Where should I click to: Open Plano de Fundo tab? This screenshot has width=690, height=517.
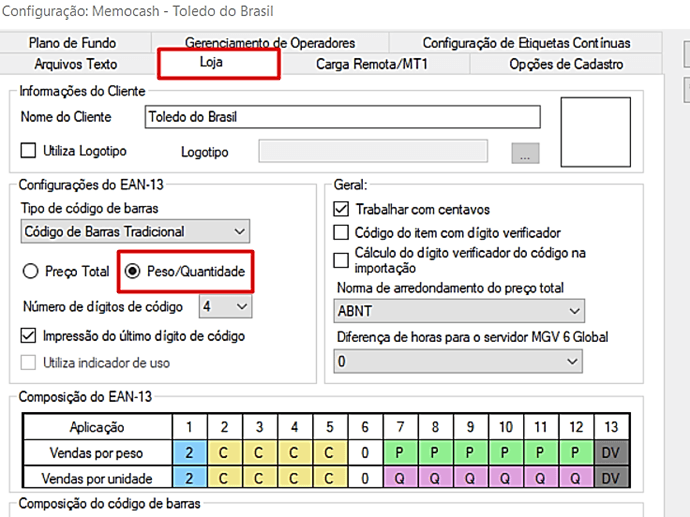click(72, 43)
